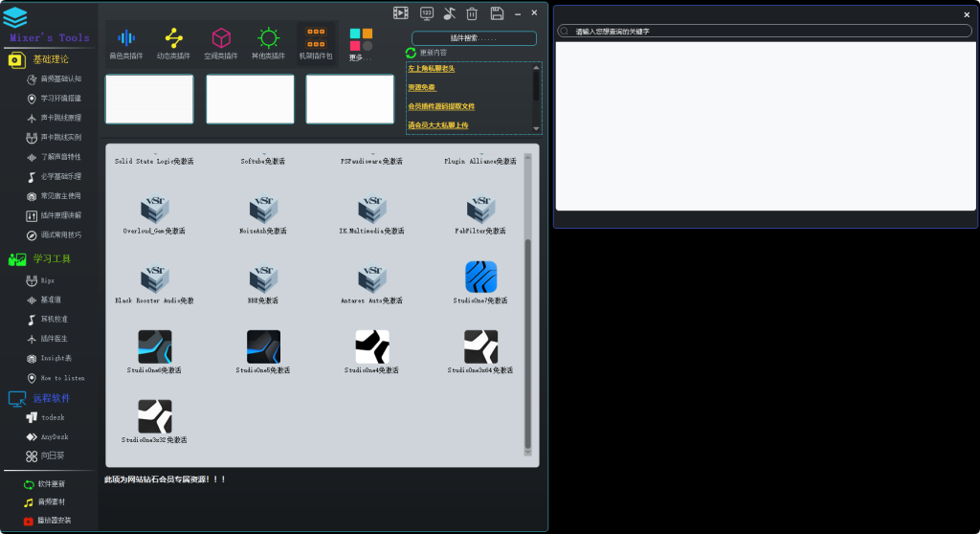Screen dimensions: 980x534
Task: Click the 插件搜索 plugin search box
Action: point(474,38)
